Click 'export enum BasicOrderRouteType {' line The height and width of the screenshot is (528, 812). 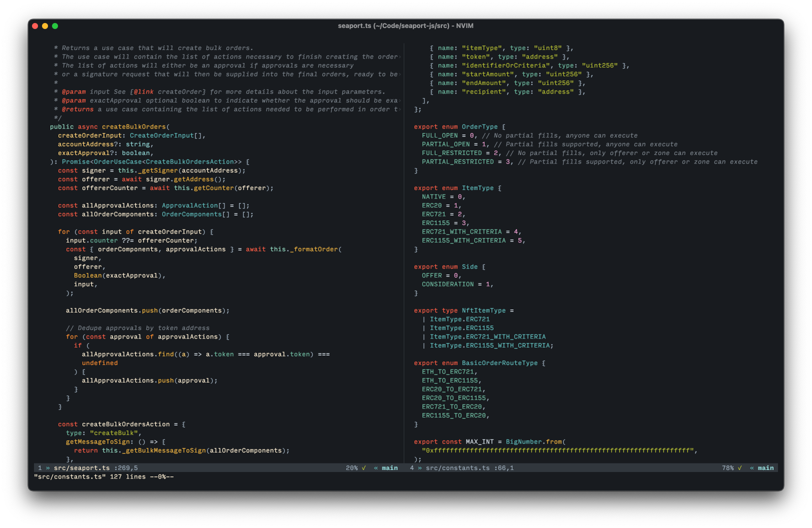480,363
